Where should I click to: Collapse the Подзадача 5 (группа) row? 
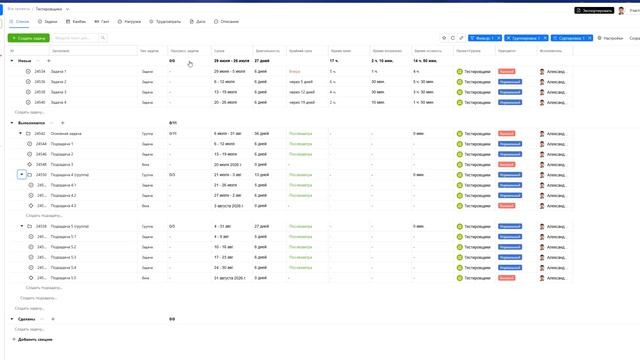coord(22,226)
